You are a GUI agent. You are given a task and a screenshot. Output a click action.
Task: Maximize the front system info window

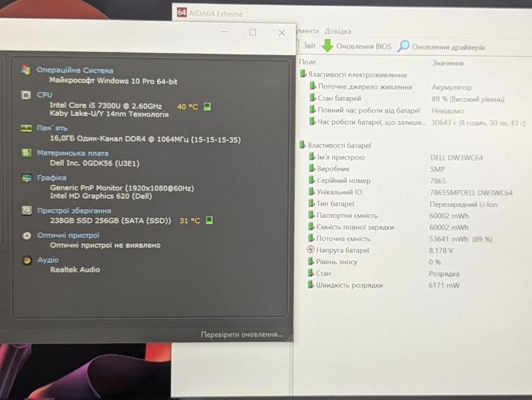point(253,32)
